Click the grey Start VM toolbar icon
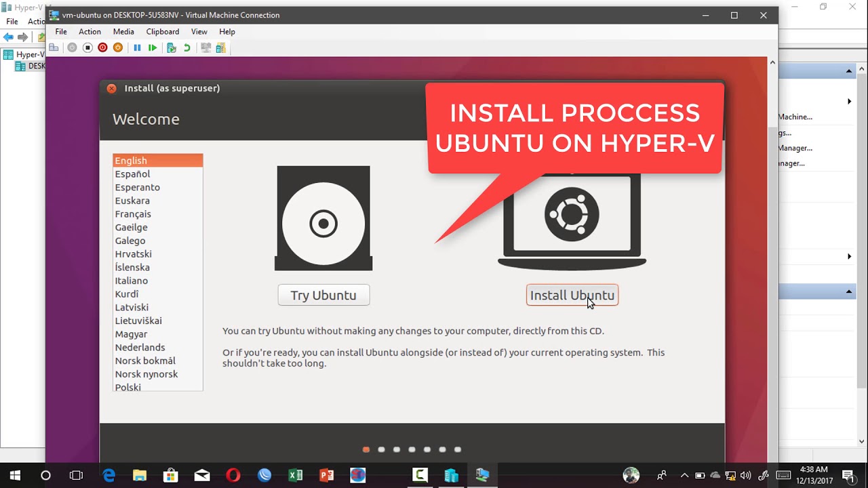This screenshot has width=868, height=488. [x=72, y=47]
